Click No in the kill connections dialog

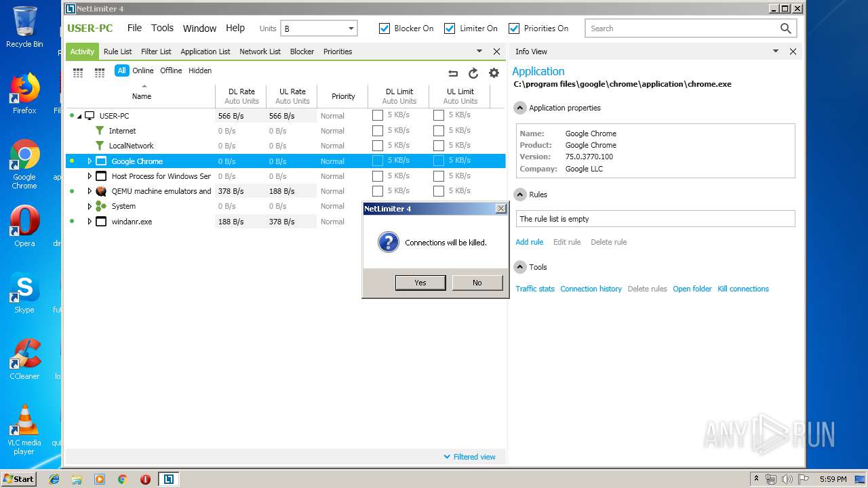coord(477,283)
